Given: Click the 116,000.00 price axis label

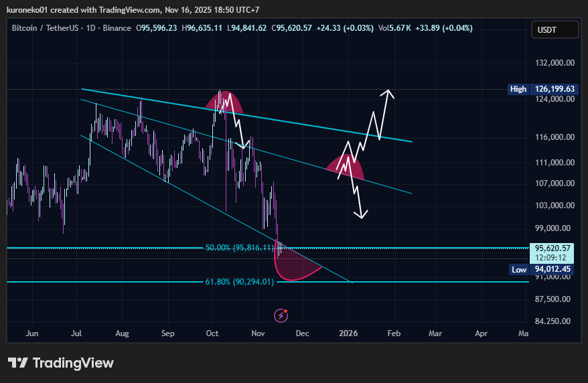Looking at the screenshot, I should coord(555,137).
